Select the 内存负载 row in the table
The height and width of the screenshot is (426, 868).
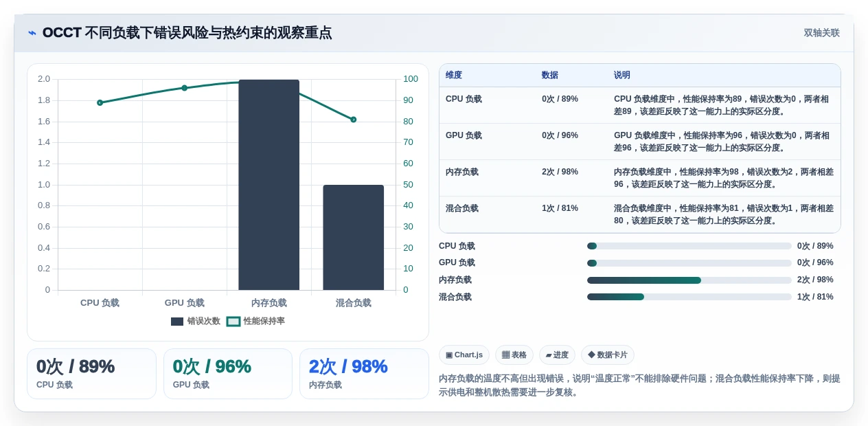[640, 178]
